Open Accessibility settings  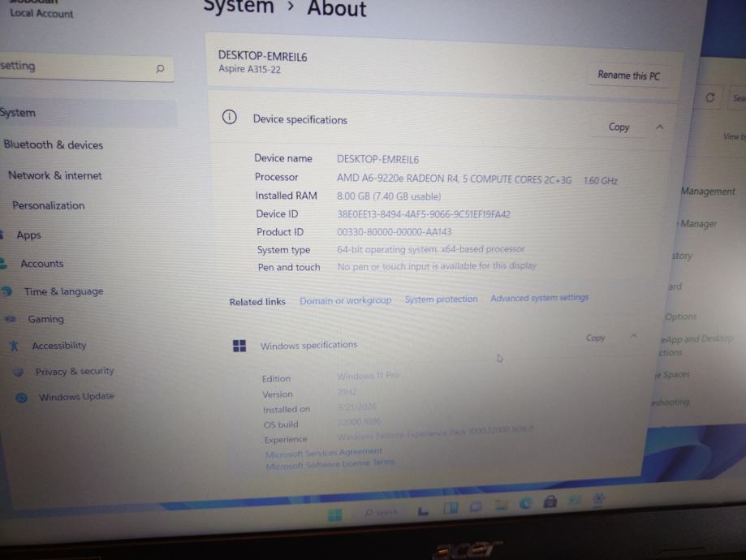[x=59, y=346]
